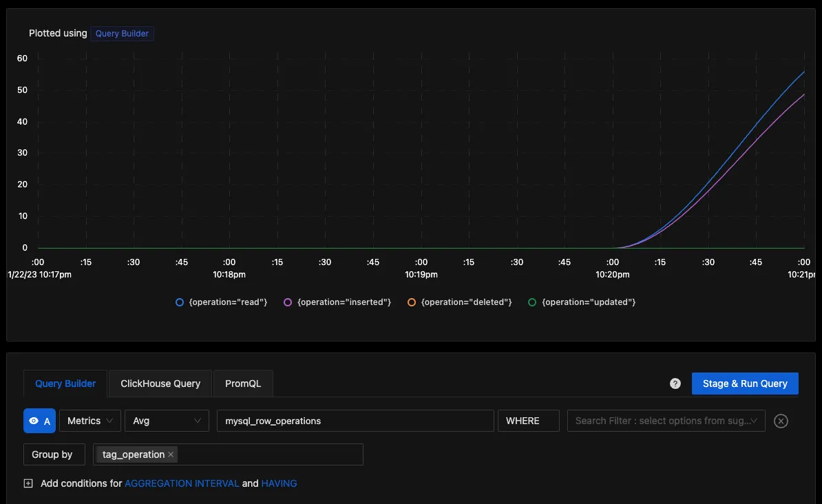Click the plus icon beside Add conditions
The height and width of the screenshot is (504, 822).
pyautogui.click(x=28, y=483)
